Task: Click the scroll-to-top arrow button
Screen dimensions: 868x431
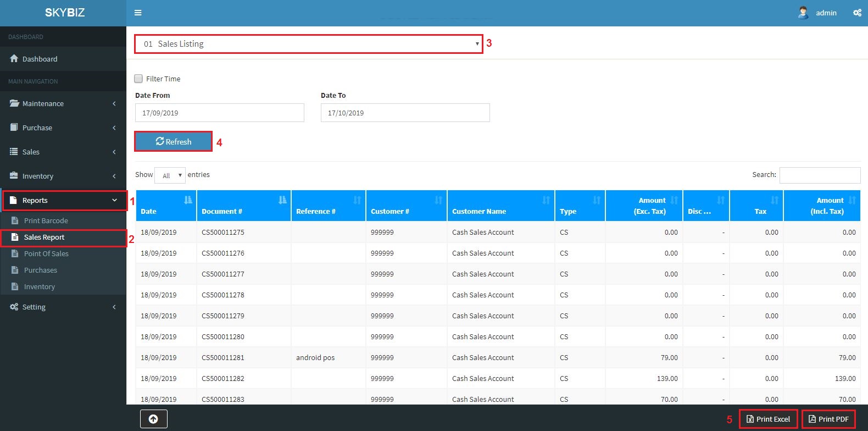Action: (153, 419)
